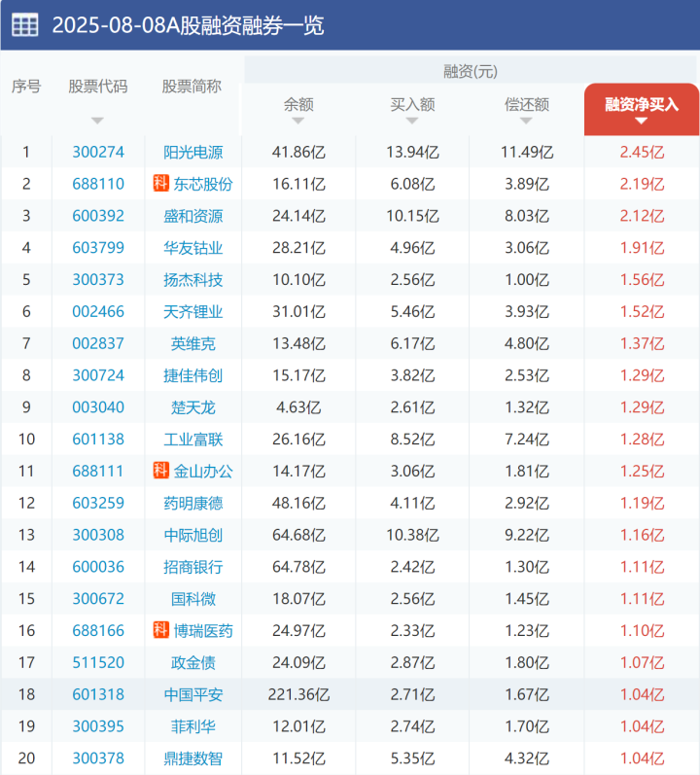Open stock code 511520

(x=98, y=662)
